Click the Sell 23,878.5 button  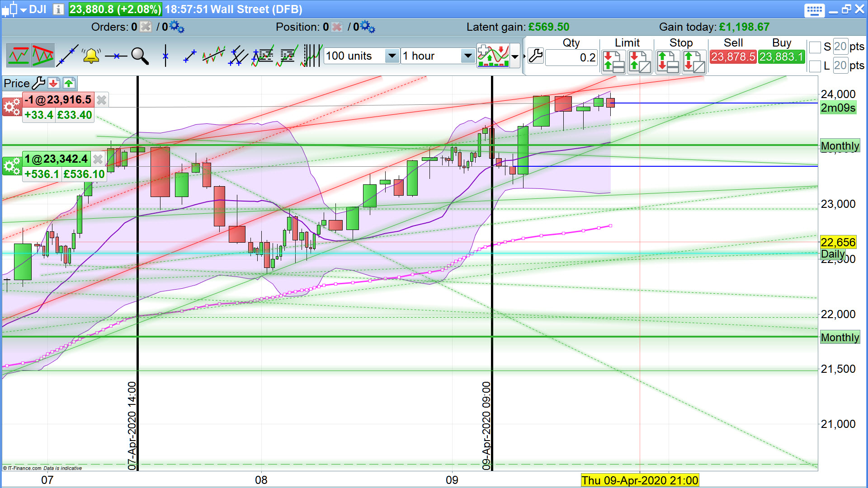click(732, 57)
